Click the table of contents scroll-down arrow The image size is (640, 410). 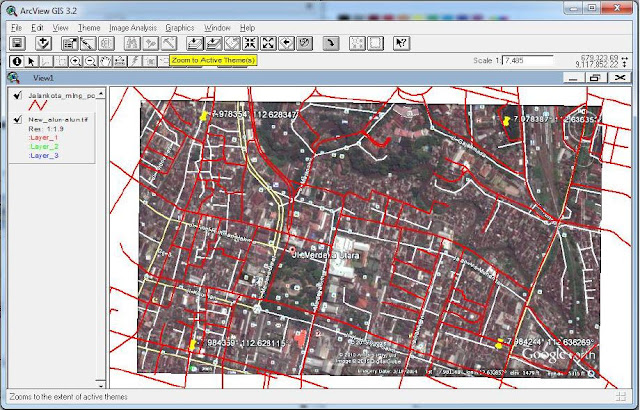pos(101,384)
